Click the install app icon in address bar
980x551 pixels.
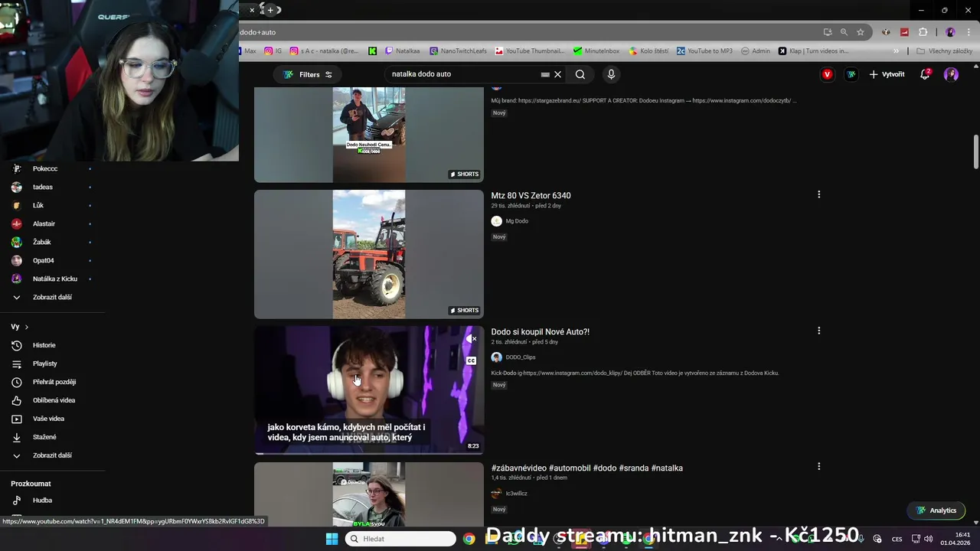click(828, 32)
